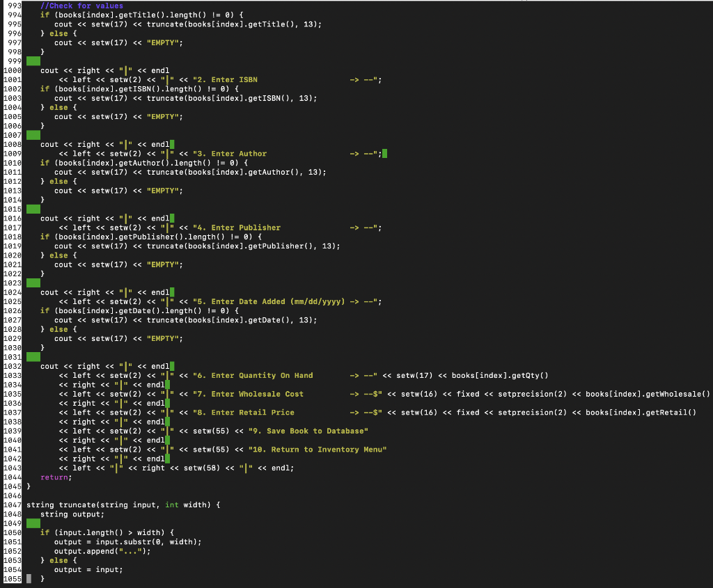Click the return statement on line 1044

[x=54, y=477]
